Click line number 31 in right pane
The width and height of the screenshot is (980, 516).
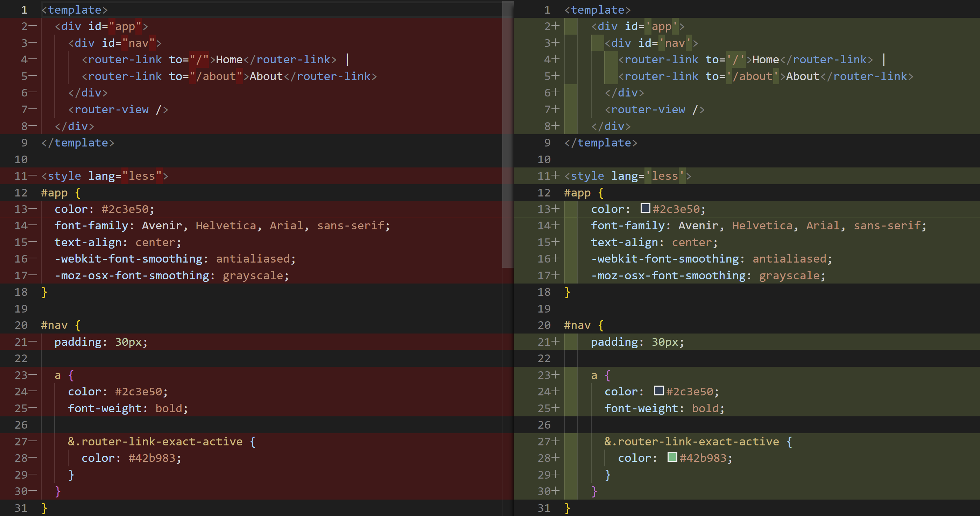click(544, 508)
